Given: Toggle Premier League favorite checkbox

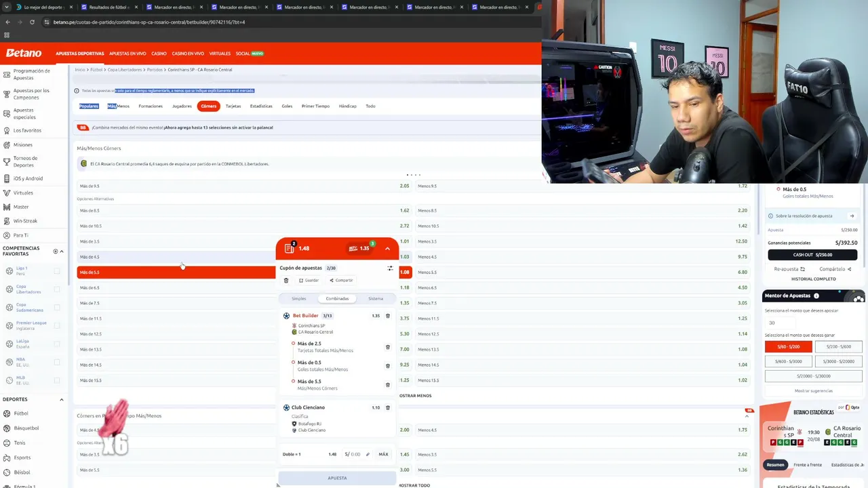Looking at the screenshot, I should 57,325.
